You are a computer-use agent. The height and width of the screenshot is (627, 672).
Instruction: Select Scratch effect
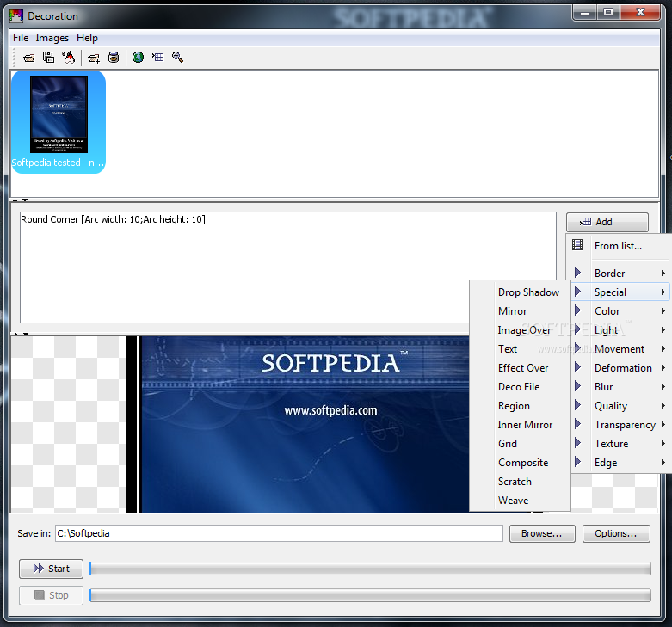[521, 482]
